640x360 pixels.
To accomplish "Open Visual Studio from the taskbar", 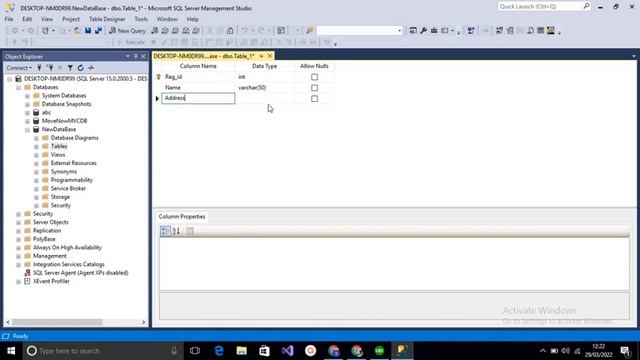I will (x=287, y=351).
